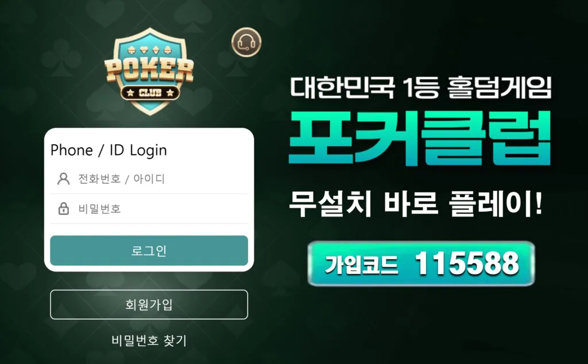Click the POKER gold lettering
The height and width of the screenshot is (364, 588).
pos(149,70)
